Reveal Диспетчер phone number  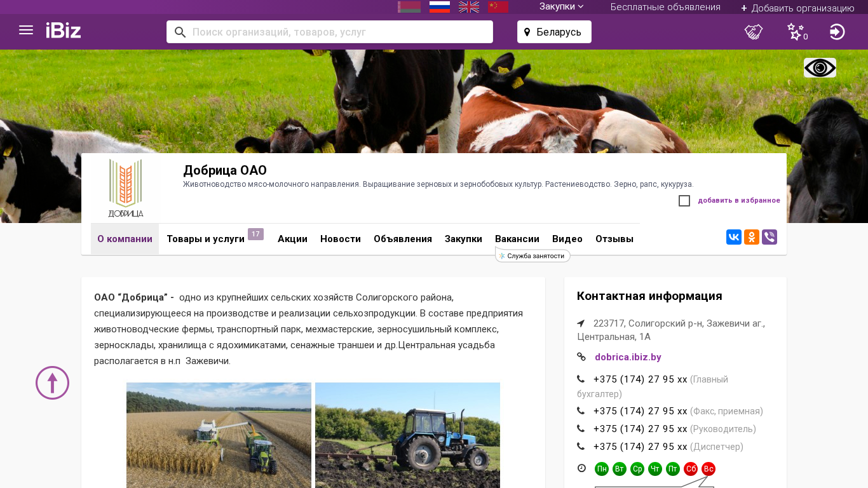click(x=640, y=447)
